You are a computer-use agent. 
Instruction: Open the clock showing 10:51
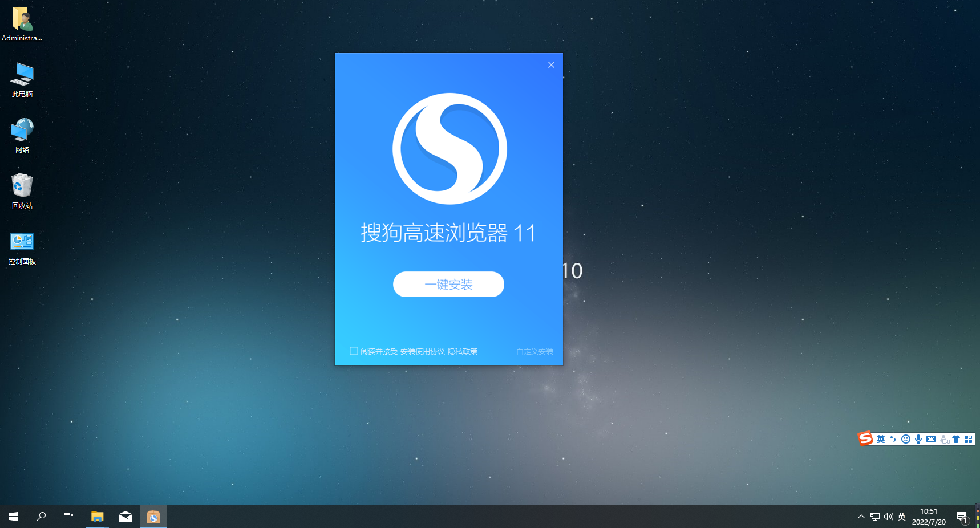(x=929, y=517)
